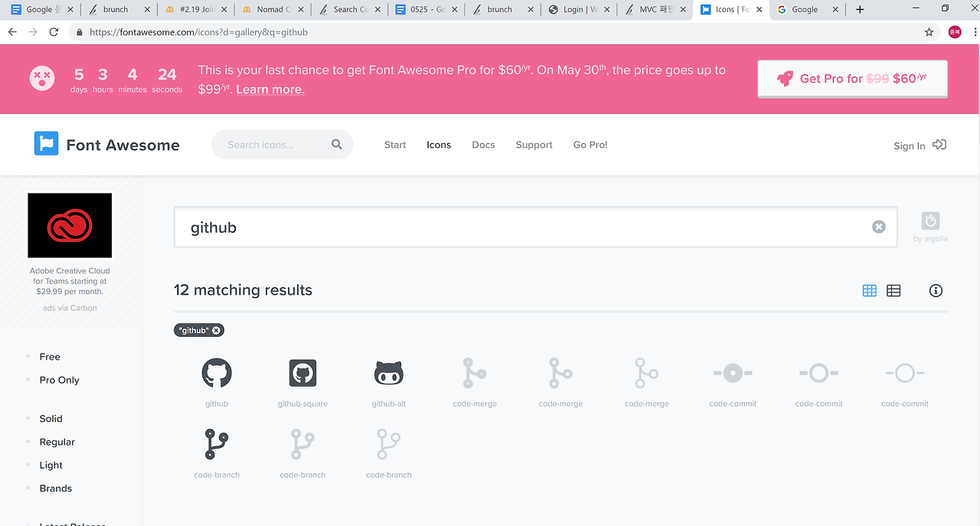This screenshot has width=980, height=526.
Task: Click the Sign In link
Action: click(910, 145)
